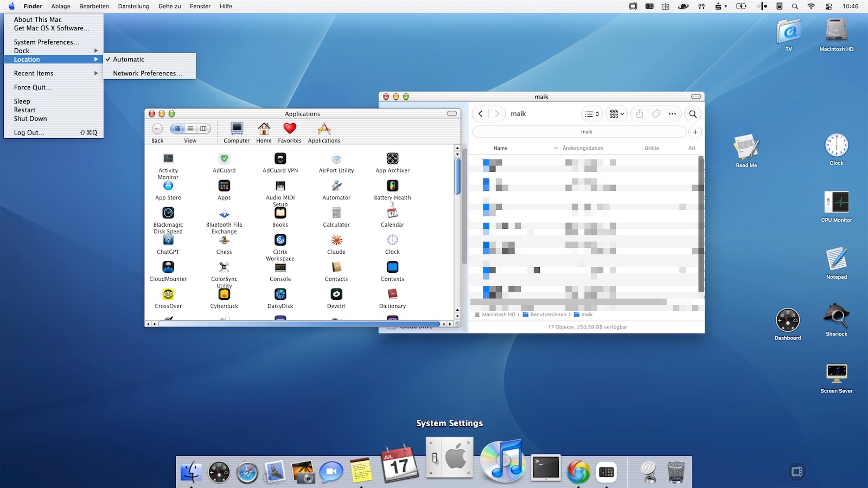Go to Favorites via the heart icon
868x488 pixels.
290,129
